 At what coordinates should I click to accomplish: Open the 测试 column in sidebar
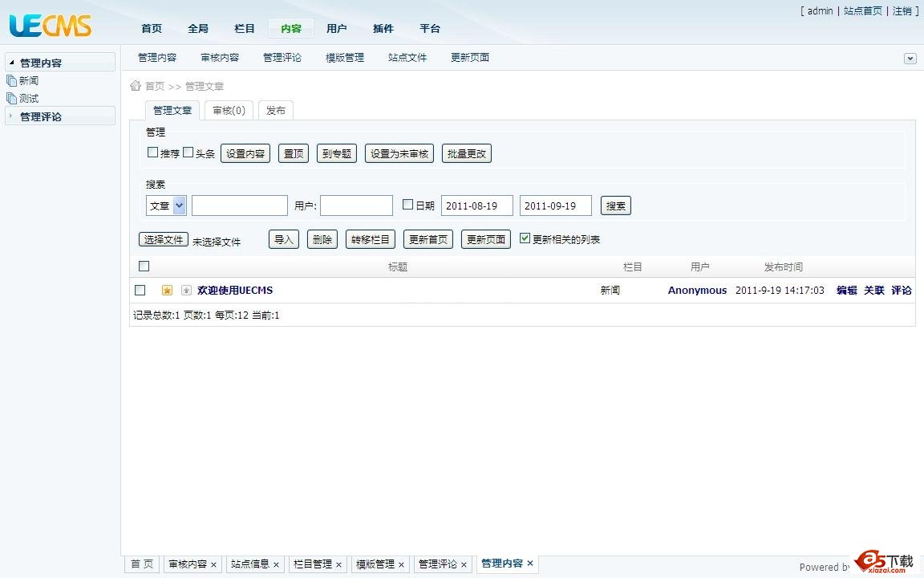(29, 99)
